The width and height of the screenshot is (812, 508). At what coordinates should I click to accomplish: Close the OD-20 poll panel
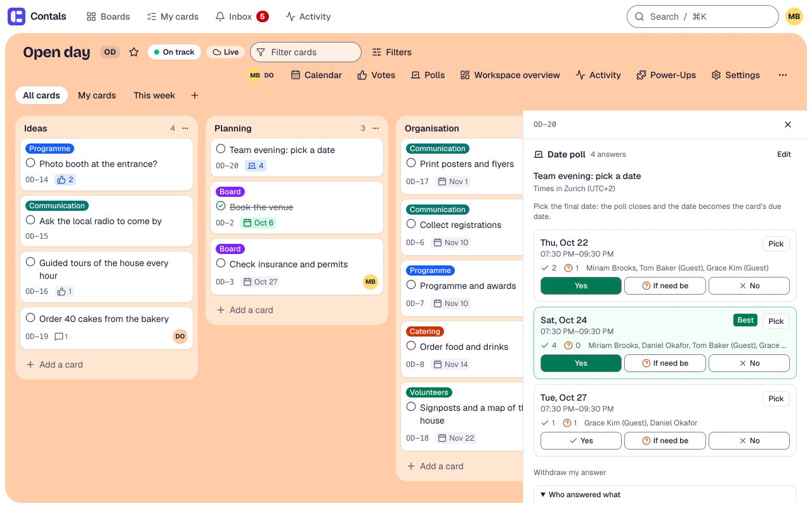point(788,124)
